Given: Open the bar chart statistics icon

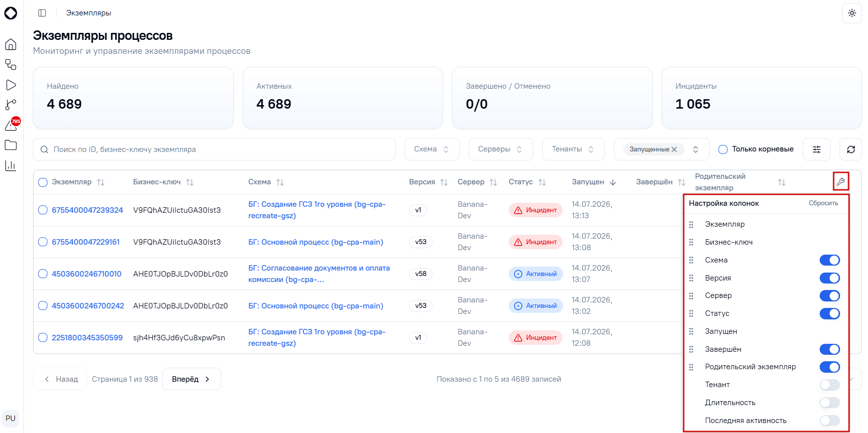Looking at the screenshot, I should point(11,165).
